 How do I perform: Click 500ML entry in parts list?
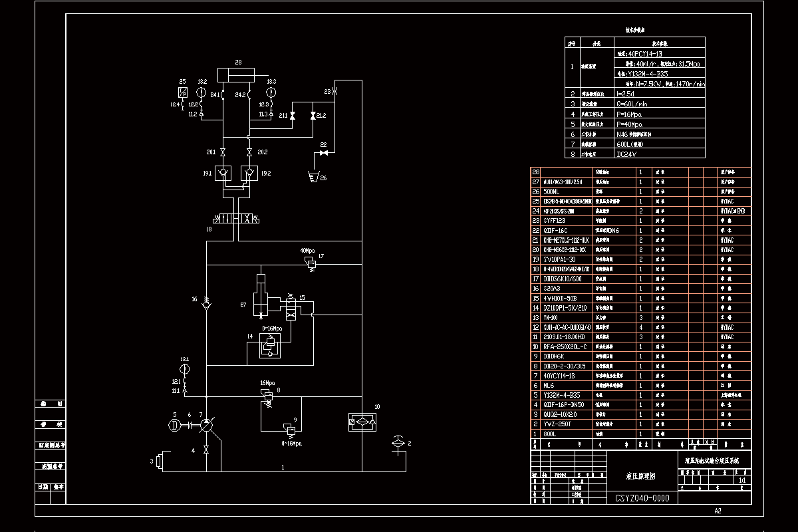tap(552, 191)
